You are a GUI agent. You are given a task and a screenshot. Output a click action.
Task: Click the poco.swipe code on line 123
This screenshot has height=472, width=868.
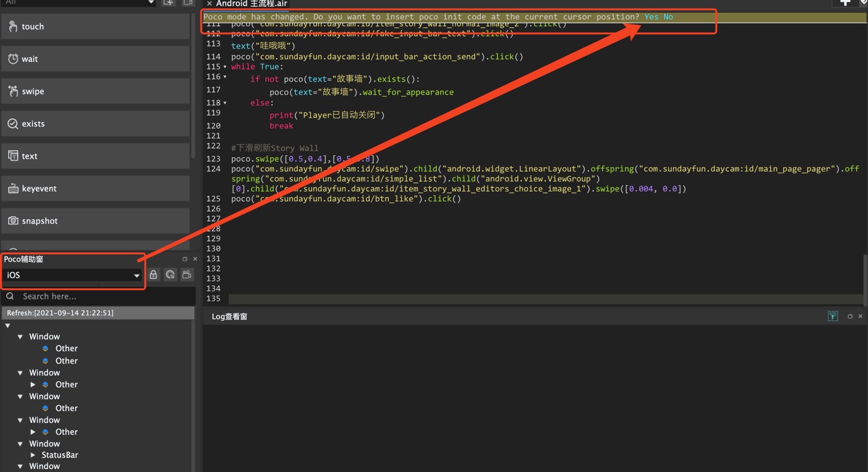point(305,159)
